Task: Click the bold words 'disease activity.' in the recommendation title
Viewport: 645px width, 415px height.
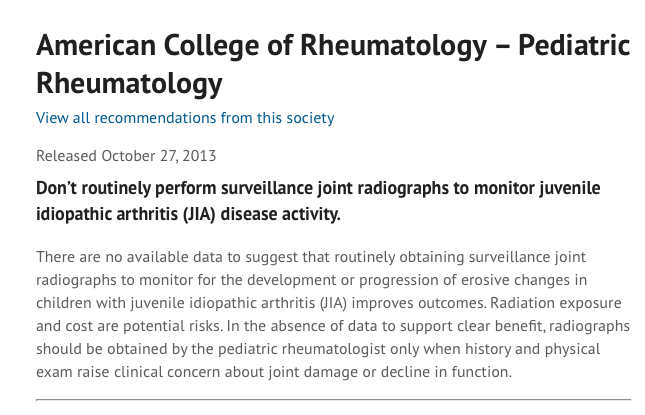Action: point(281,214)
